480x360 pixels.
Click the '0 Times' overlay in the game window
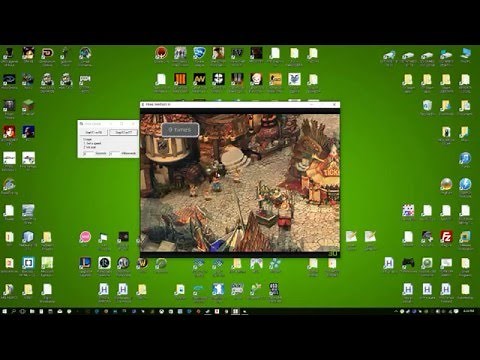click(x=180, y=130)
